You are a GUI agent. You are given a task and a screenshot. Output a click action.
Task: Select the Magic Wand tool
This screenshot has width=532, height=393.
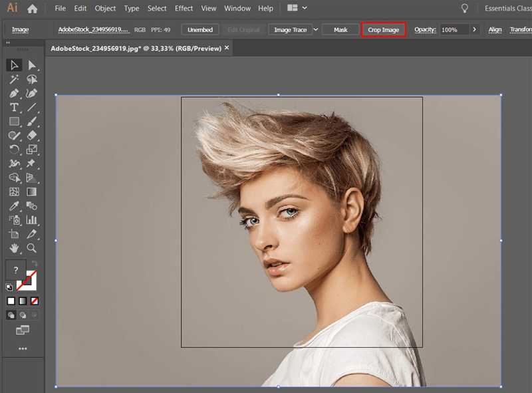pos(15,79)
